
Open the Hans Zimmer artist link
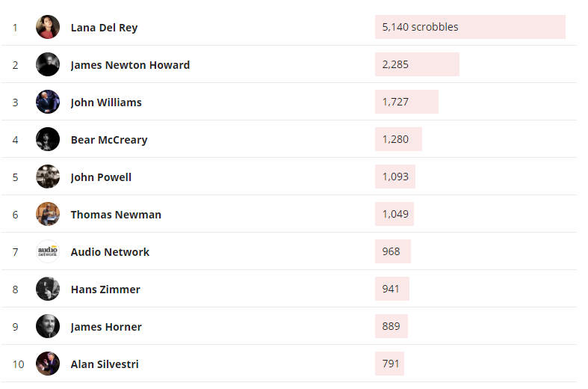pyautogui.click(x=105, y=290)
